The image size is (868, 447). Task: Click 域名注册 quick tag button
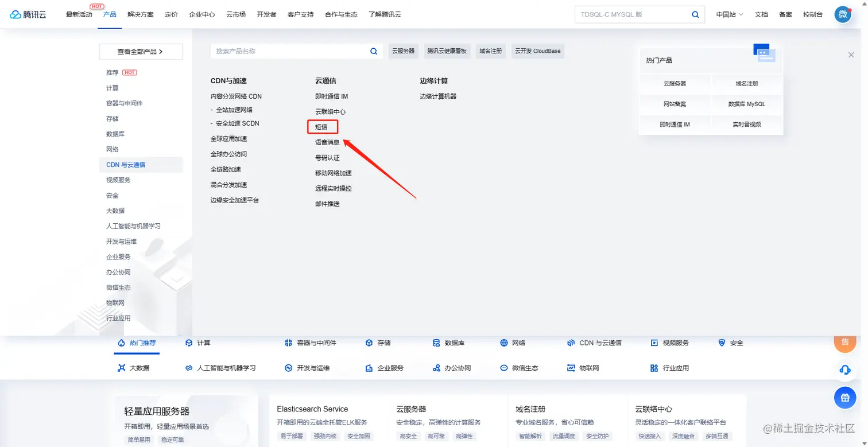pyautogui.click(x=491, y=51)
